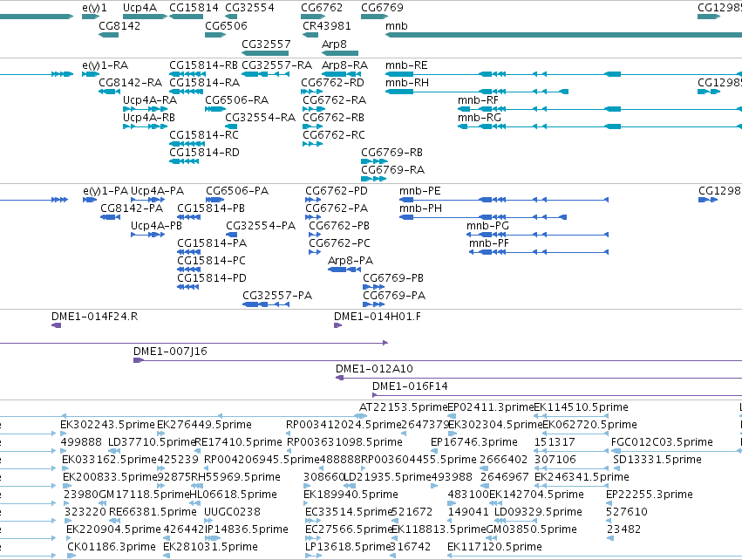Select the CR43981 gene label
The width and height of the screenshot is (742, 560).
tap(327, 26)
